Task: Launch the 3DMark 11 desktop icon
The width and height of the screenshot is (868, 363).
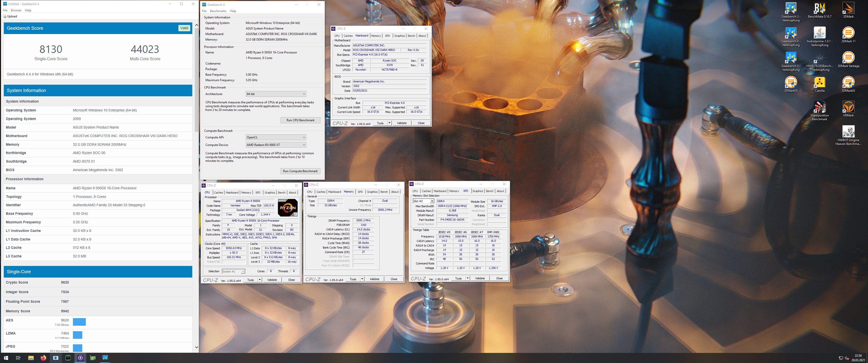Action: [x=848, y=35]
